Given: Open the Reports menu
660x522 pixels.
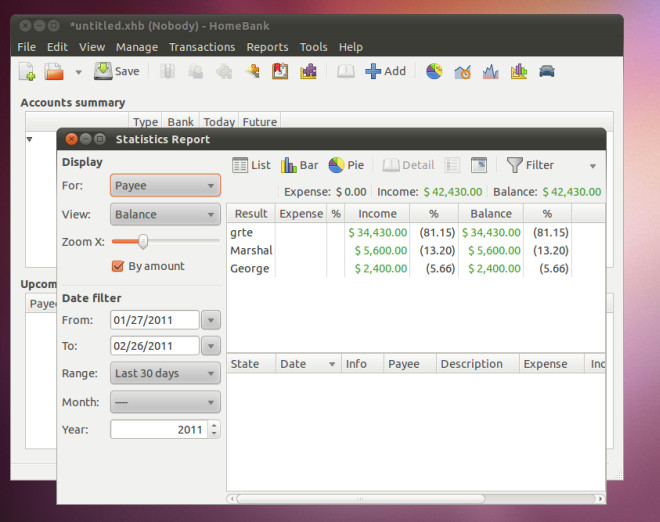Looking at the screenshot, I should click(267, 47).
